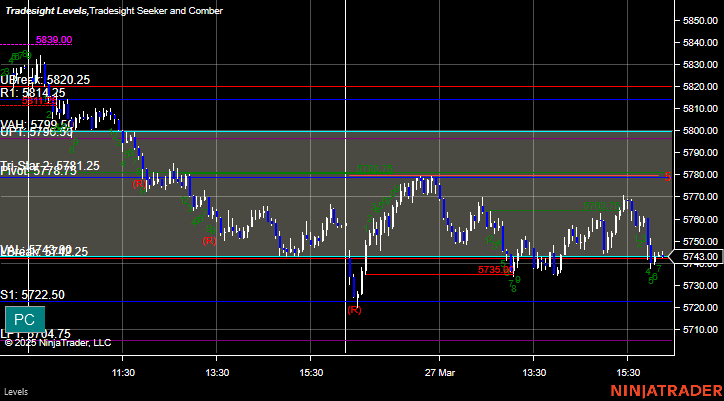Click the Pivot 5778.75 label

click(38, 171)
